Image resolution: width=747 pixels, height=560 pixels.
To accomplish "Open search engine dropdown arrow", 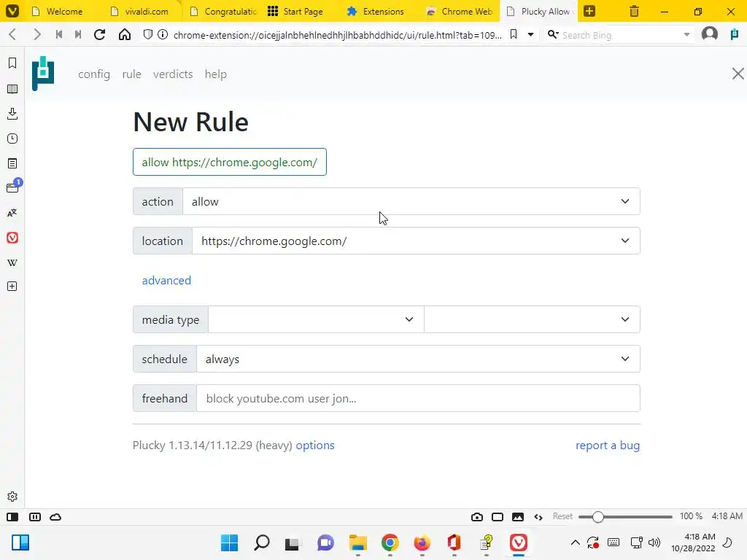I will pos(686,34).
